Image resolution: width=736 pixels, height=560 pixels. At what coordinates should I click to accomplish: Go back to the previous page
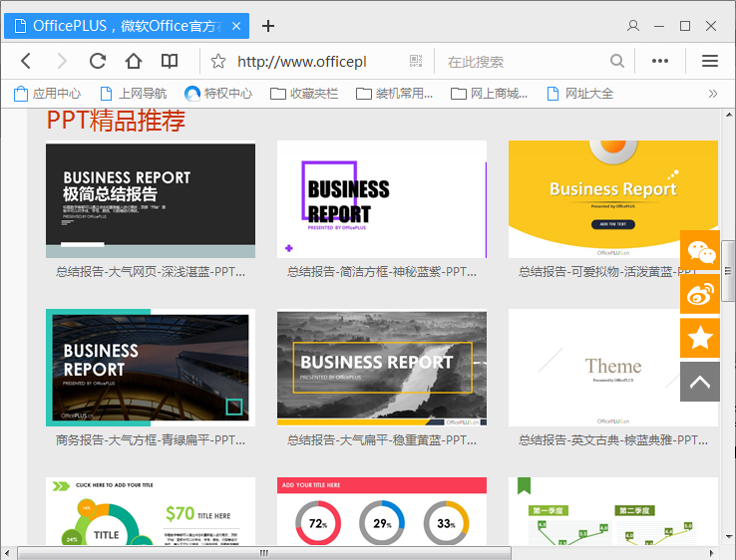[x=26, y=61]
